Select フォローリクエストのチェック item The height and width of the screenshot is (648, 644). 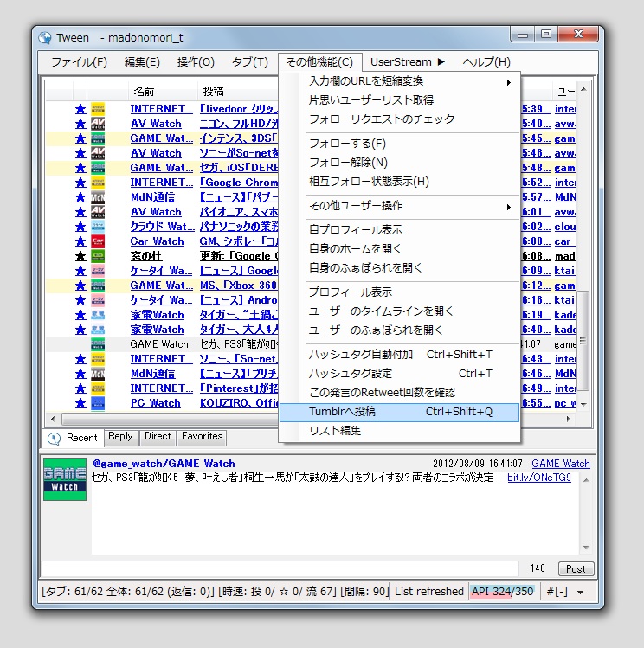coord(399,119)
